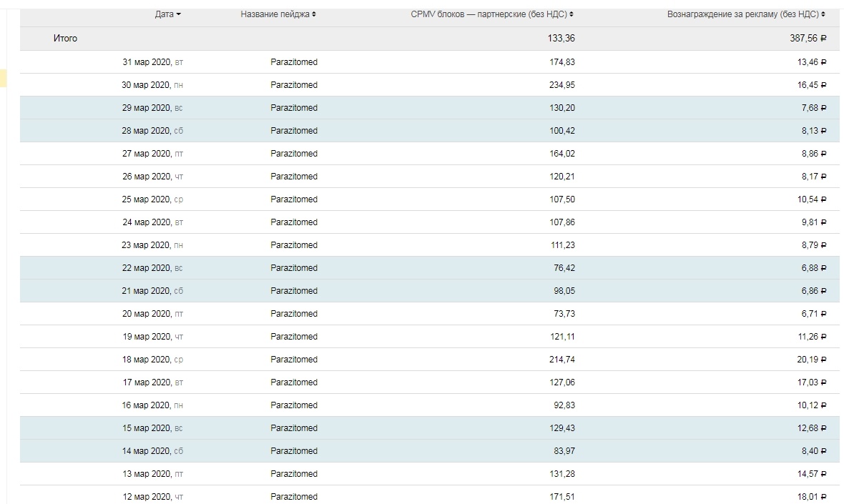Click sort arrows beside Вознаграждение за рекламу
Image resolution: width=844 pixels, height=504 pixels.
pyautogui.click(x=824, y=14)
